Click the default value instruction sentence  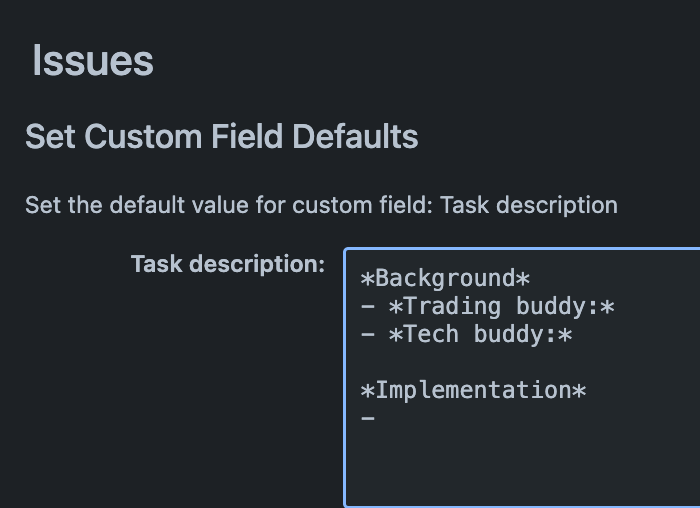click(321, 205)
